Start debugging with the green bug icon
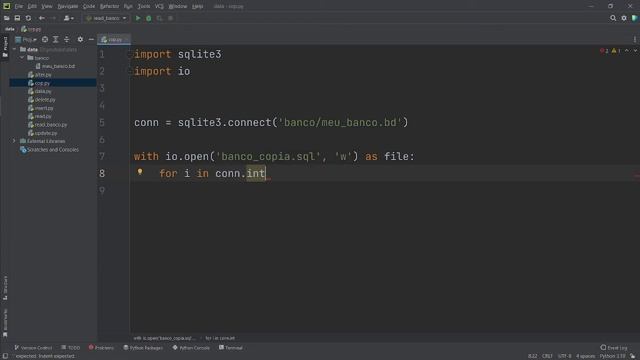 pos(149,18)
